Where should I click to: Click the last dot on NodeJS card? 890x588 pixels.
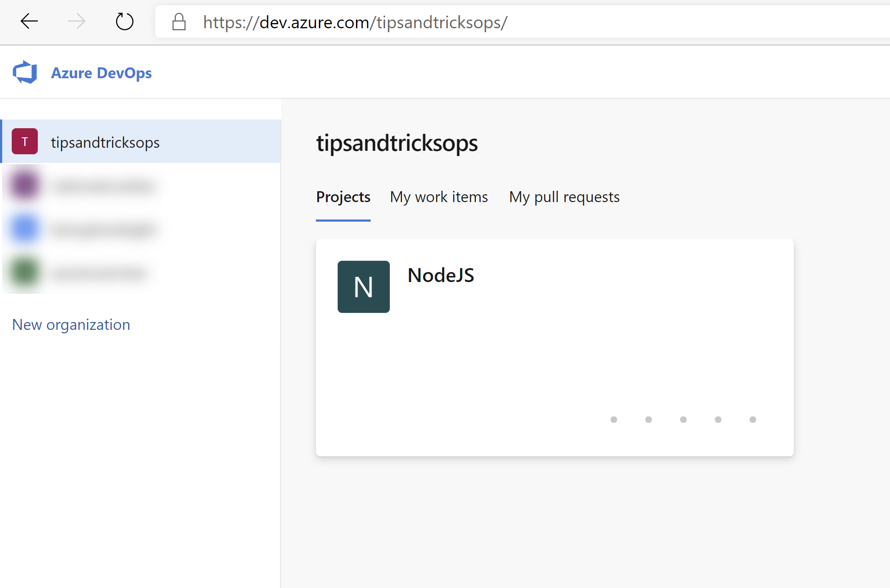click(753, 419)
